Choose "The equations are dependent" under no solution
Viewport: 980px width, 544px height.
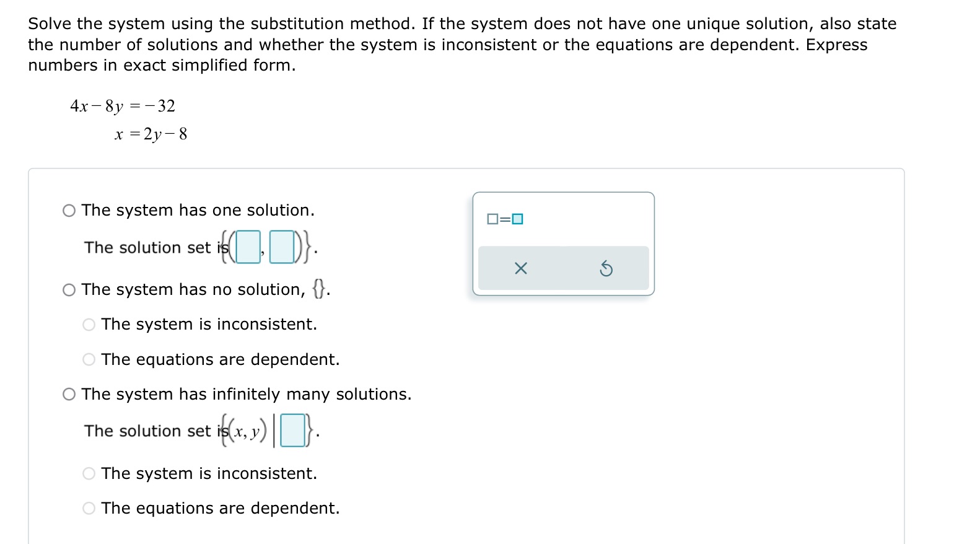pos(89,359)
